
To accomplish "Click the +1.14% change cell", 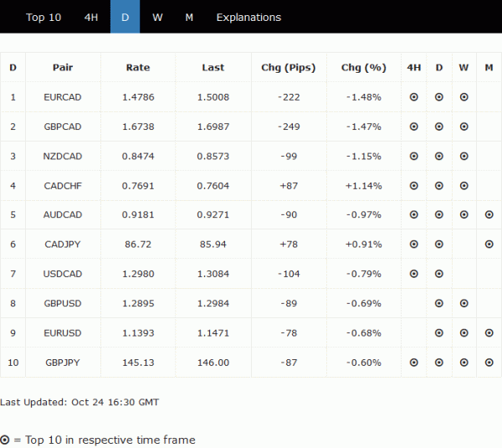I will (x=364, y=186).
